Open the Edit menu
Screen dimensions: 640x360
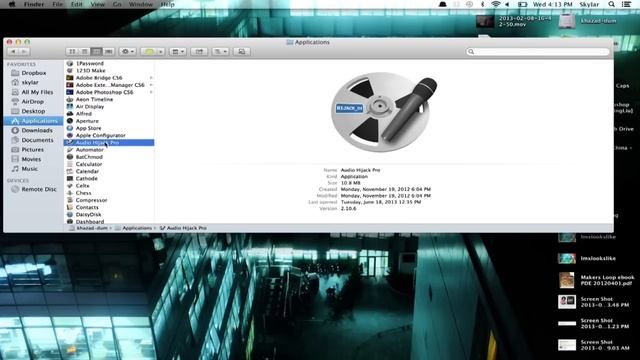coord(76,4)
